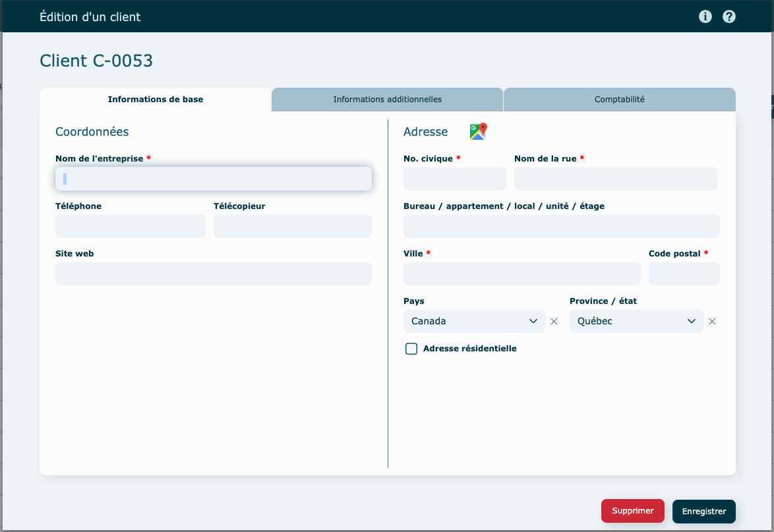Select the Informations de base tab
The image size is (774, 532).
(x=156, y=100)
